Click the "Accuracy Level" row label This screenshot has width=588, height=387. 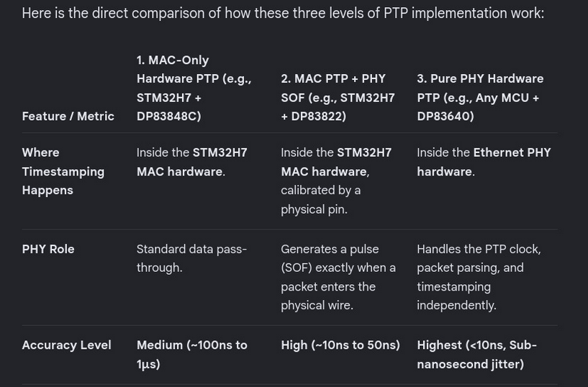[x=66, y=345]
